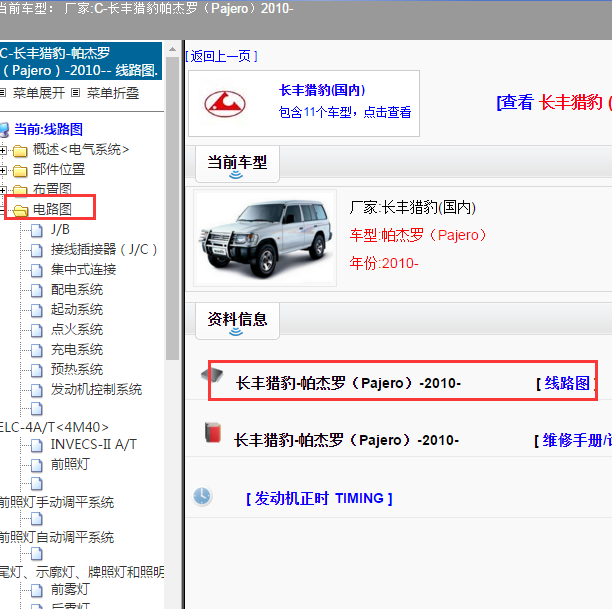Click the INVECS-II A/T page icon
This screenshot has height=609, width=612.
coord(37,445)
